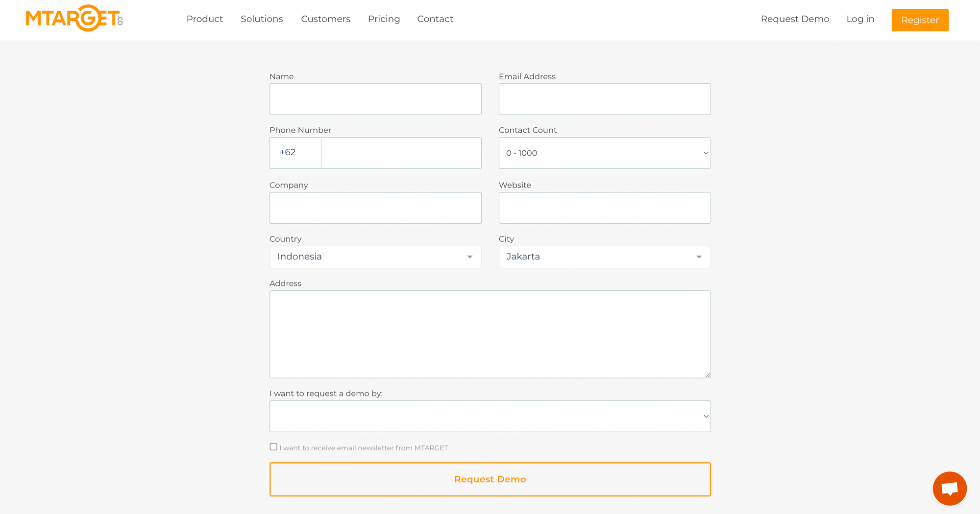Image resolution: width=980 pixels, height=514 pixels.
Task: Open the Contact page
Action: [x=435, y=19]
